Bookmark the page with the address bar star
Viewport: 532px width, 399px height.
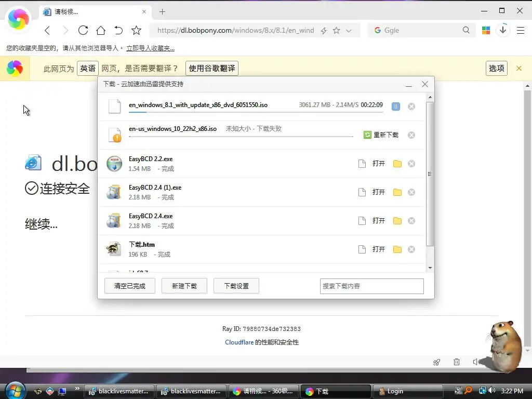click(336, 31)
